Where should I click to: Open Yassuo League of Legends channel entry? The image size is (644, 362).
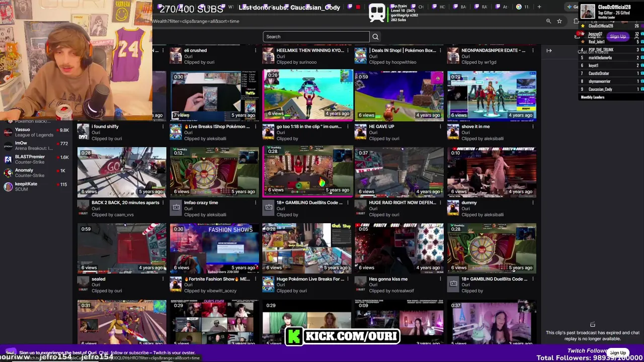pos(36,132)
